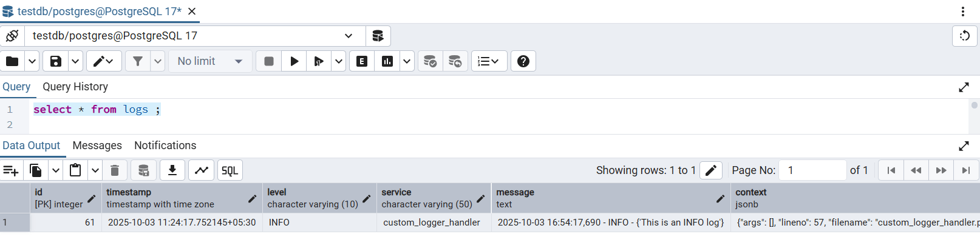Click the Explain Analyze chart icon

[x=387, y=61]
